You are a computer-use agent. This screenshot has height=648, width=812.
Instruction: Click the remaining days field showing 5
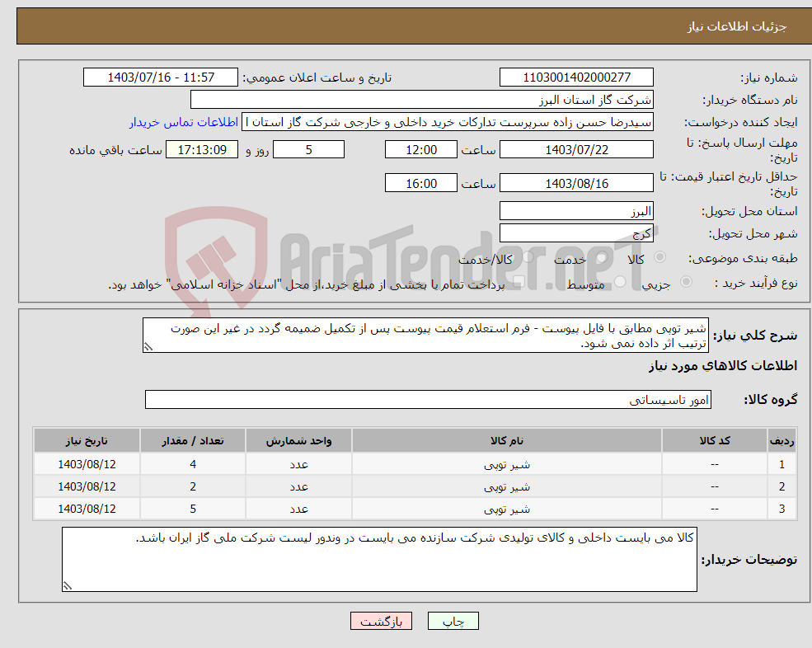308,150
